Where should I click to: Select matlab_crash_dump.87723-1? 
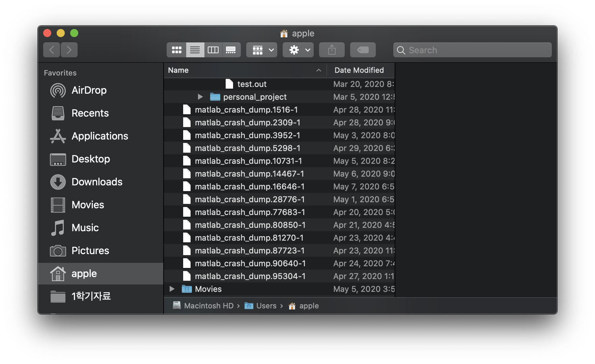click(279, 251)
